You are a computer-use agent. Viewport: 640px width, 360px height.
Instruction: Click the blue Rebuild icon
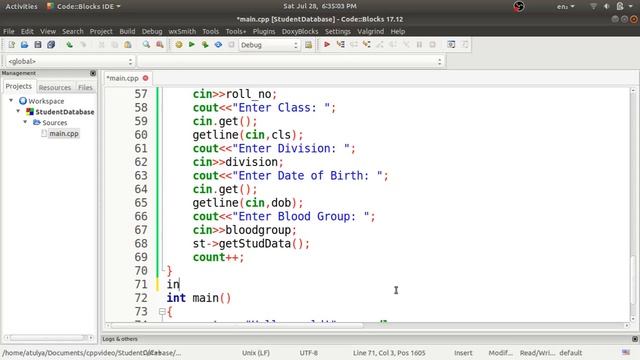(218, 45)
